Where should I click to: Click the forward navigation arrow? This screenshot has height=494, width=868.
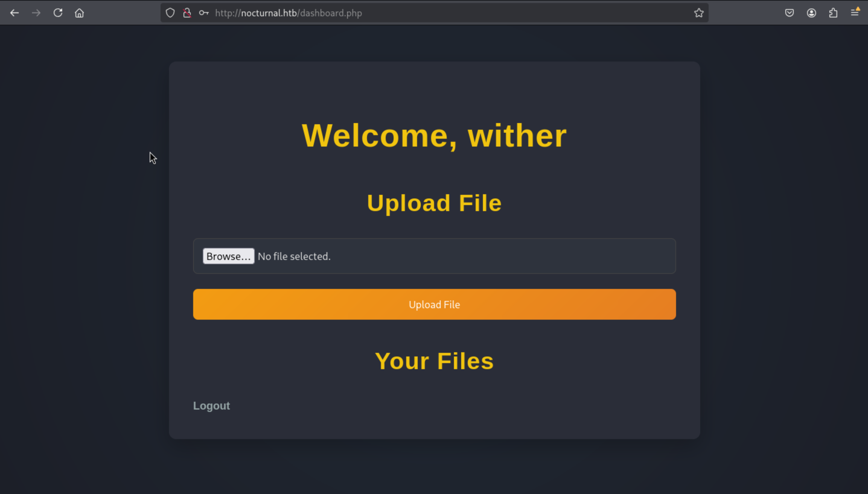coord(36,13)
